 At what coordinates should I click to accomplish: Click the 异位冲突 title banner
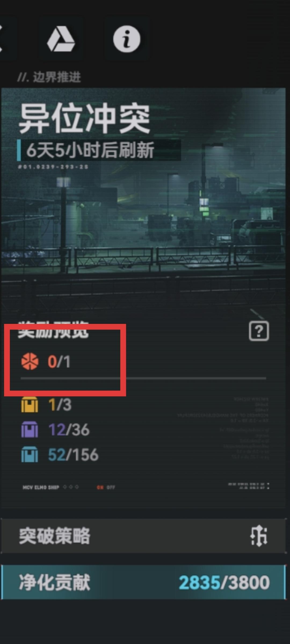(84, 118)
